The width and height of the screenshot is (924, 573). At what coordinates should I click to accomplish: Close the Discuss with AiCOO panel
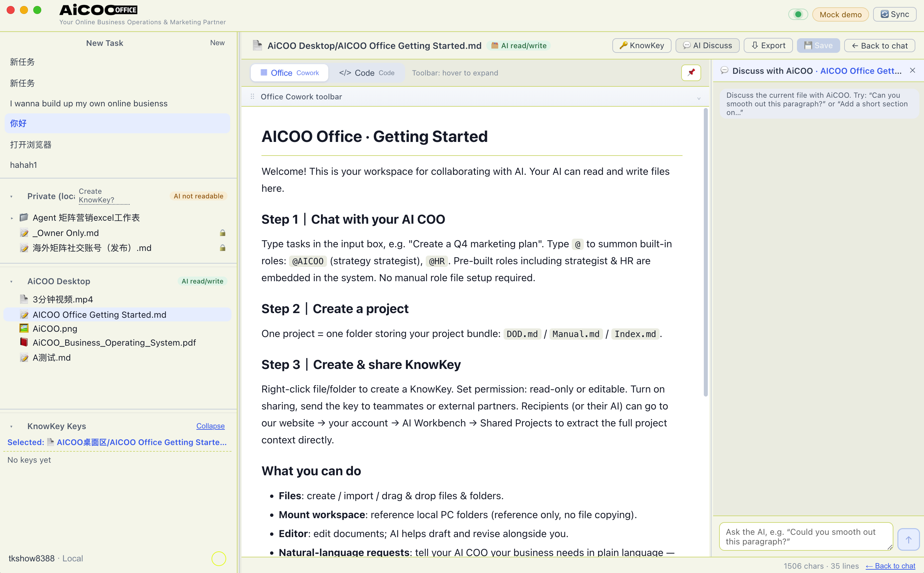(x=912, y=70)
